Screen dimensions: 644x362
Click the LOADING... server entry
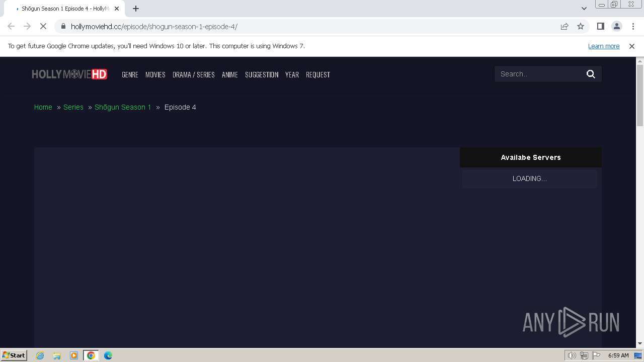click(530, 178)
